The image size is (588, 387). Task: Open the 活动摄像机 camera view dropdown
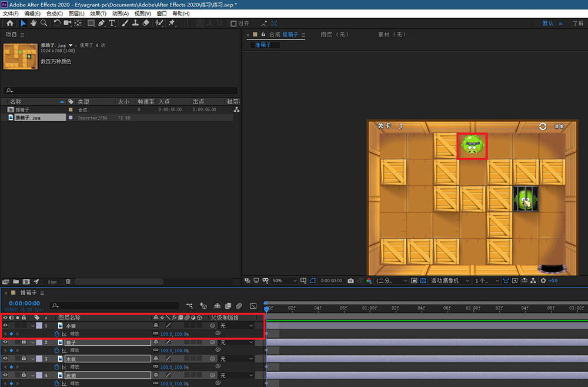click(x=450, y=281)
